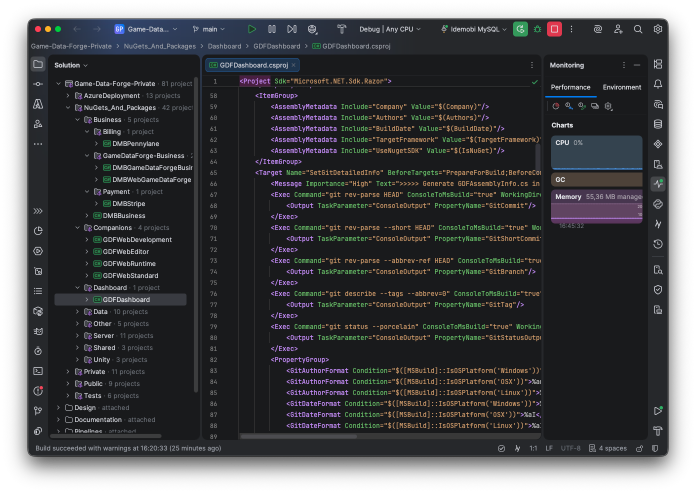696x493 pixels.
Task: Click the green Rerun icon in toolbar
Action: coord(520,29)
